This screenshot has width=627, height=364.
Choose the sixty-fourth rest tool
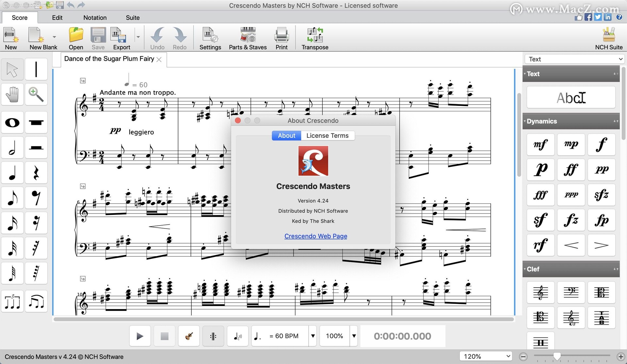tap(36, 273)
